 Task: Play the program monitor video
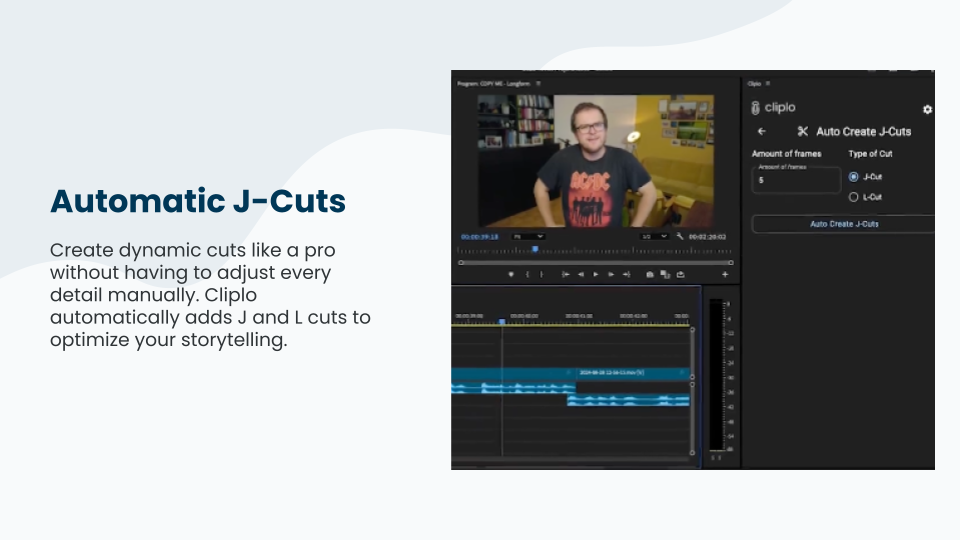pos(596,275)
